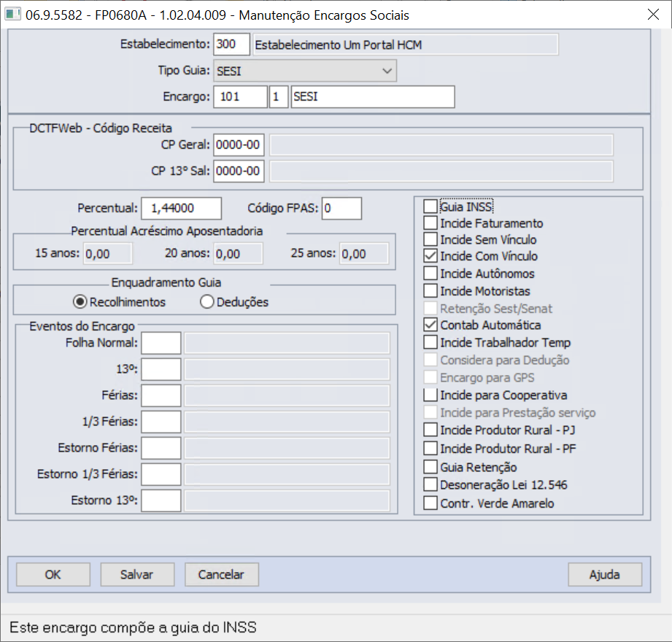Uncheck Incide Com Vínculo
Viewport: 672px width, 642px height.
430,256
